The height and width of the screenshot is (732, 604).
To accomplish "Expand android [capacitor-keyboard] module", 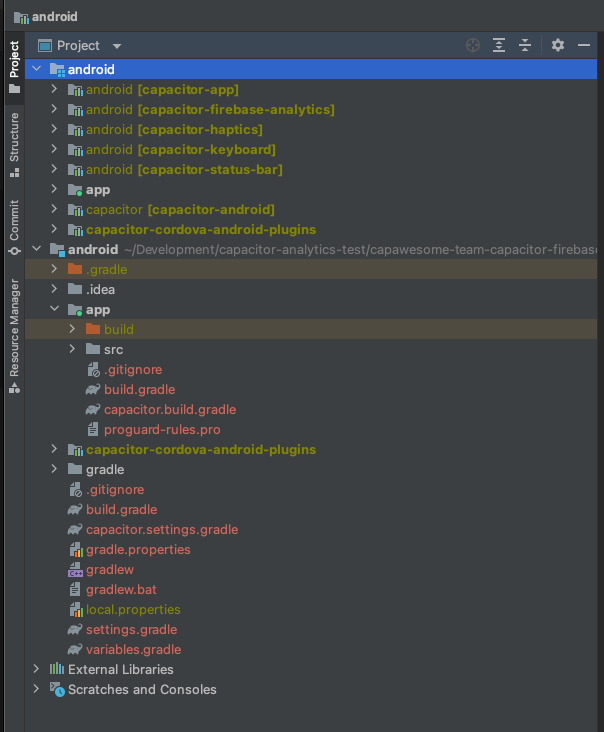I will pos(54,149).
